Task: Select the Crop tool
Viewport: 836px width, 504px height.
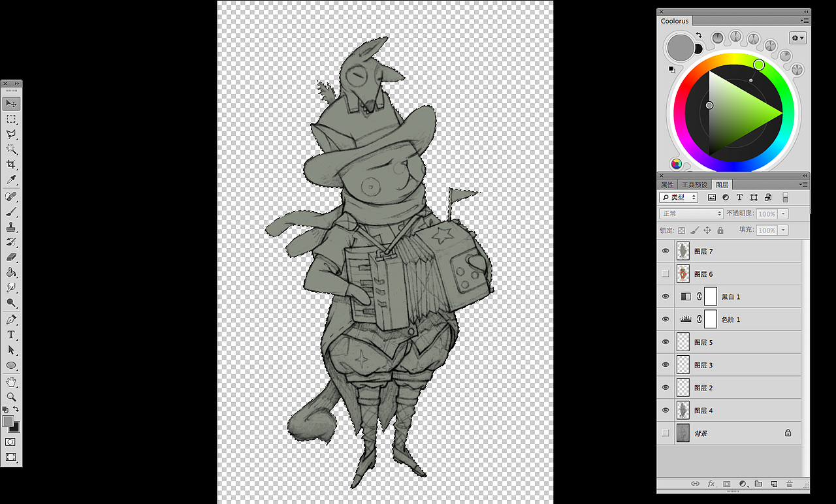Action: pyautogui.click(x=11, y=165)
